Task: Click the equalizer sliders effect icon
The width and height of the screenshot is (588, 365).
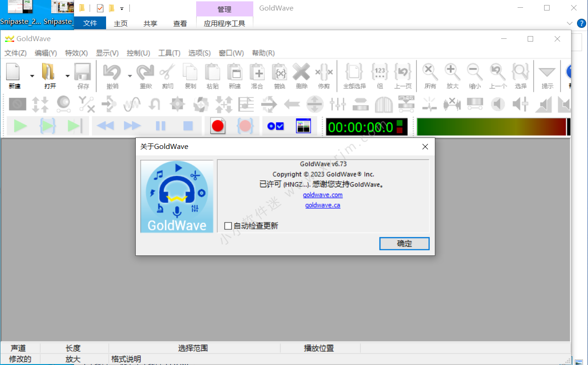Action: tap(337, 104)
